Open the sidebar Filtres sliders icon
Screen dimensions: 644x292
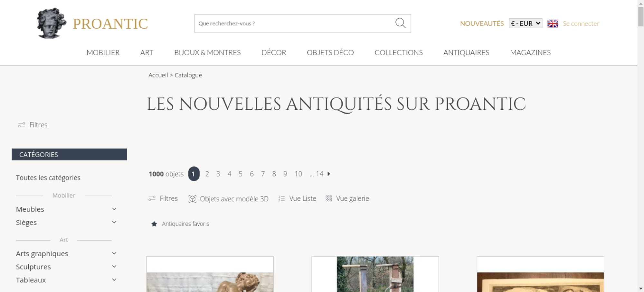[x=22, y=125]
